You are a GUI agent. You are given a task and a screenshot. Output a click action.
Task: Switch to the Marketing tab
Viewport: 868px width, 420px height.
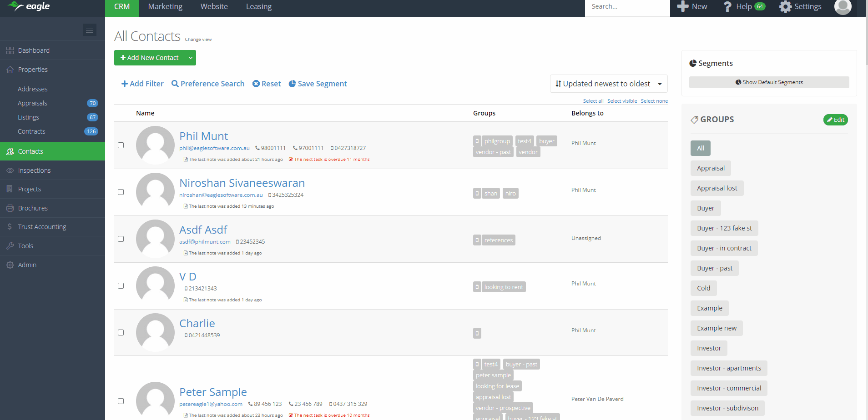tap(165, 7)
